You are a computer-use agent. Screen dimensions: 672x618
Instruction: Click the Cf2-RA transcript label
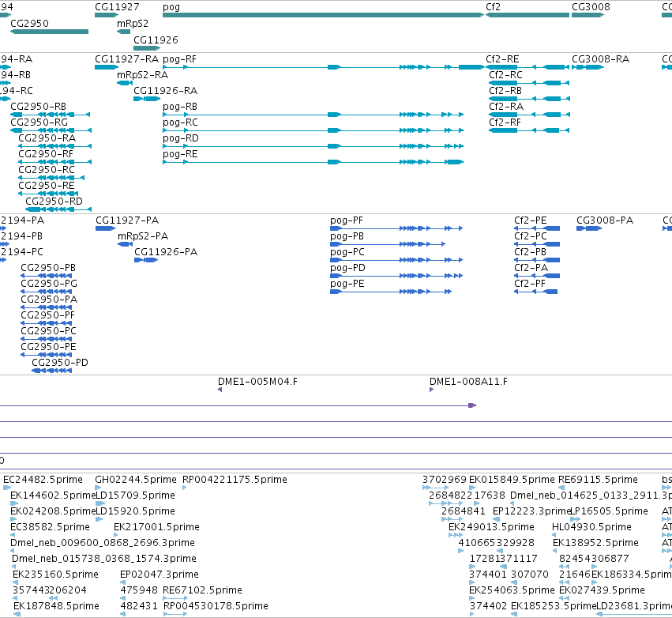click(506, 107)
